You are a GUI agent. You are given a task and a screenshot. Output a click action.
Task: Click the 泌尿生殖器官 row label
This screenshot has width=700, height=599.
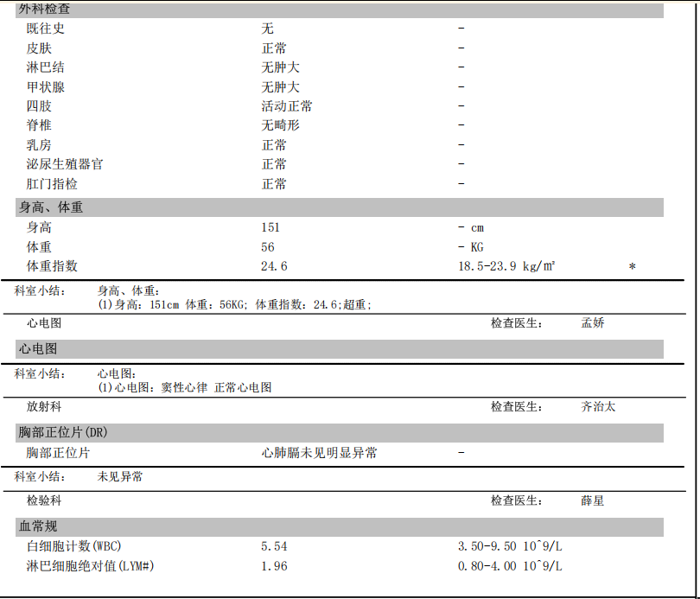coord(65,164)
